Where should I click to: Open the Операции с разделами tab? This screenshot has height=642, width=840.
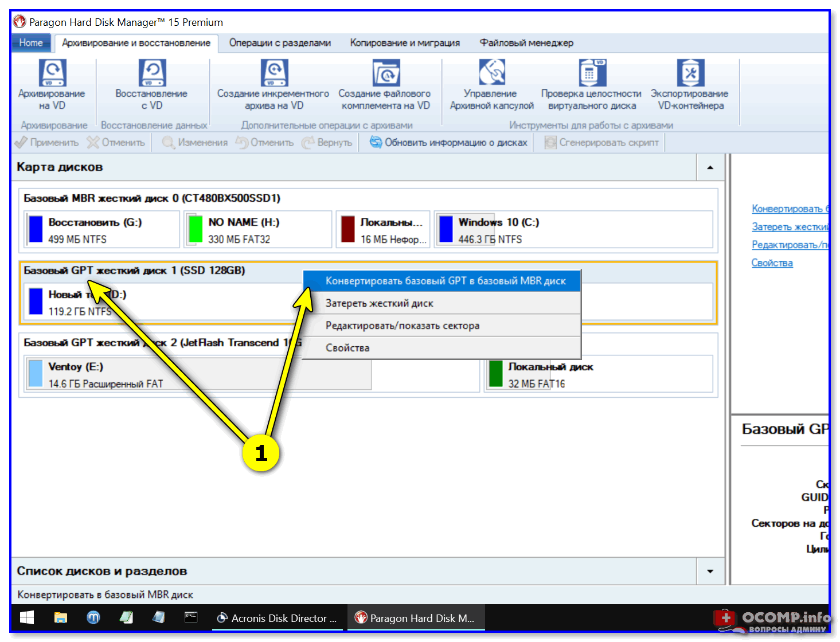pos(280,43)
